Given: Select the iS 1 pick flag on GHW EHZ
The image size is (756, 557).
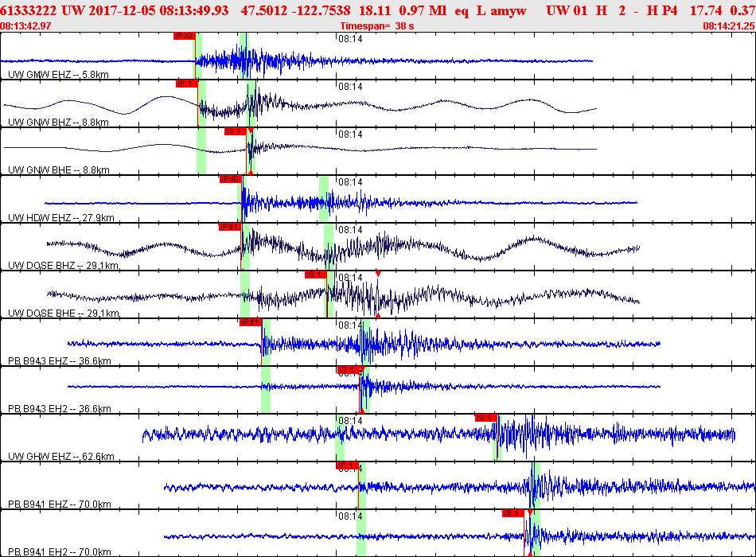Looking at the screenshot, I should [486, 418].
